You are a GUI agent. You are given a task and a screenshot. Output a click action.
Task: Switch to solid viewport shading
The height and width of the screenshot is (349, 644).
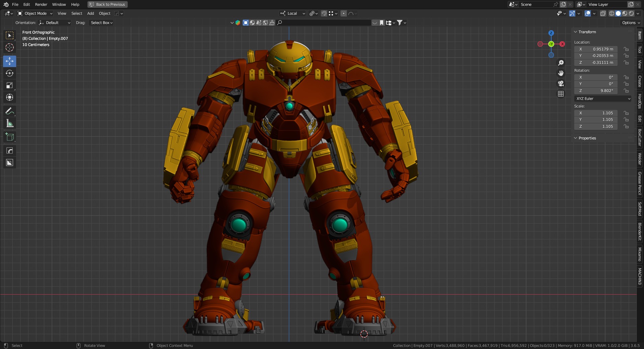618,13
